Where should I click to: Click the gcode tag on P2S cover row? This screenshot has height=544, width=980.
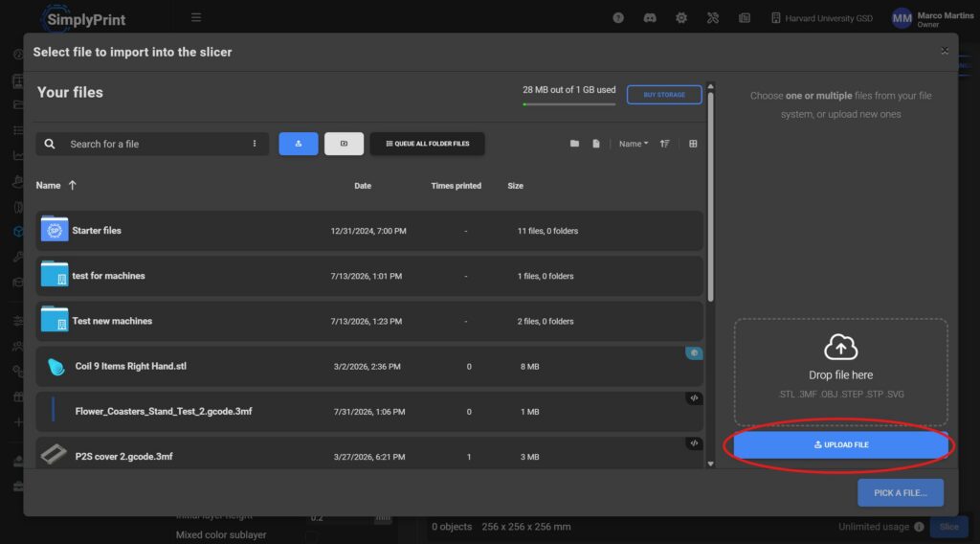tap(694, 443)
